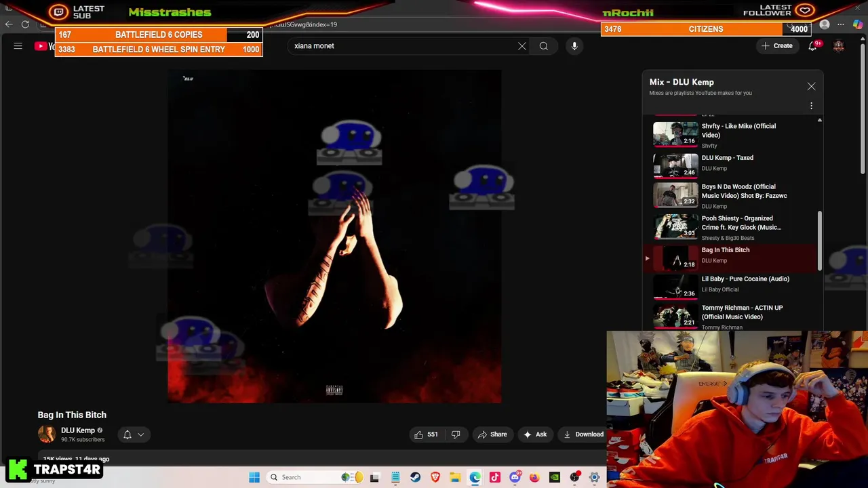Open Brave browser from taskbar

435,477
